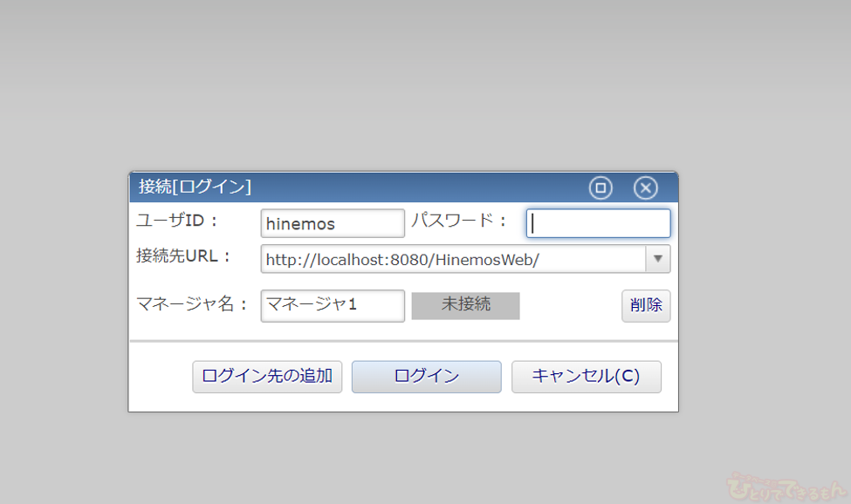Click the ひとりでできるもん watermark logo

(x=786, y=483)
